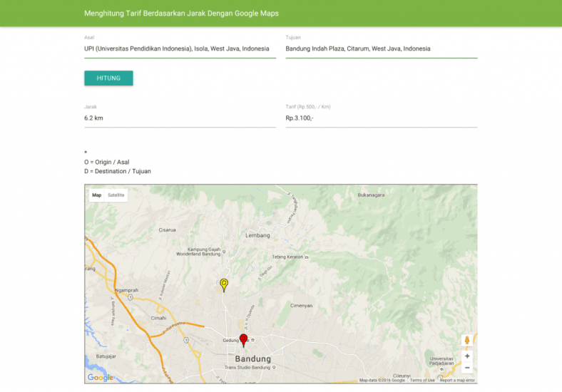
Task: Click the Cimahi map label
Action: pyautogui.click(x=158, y=318)
